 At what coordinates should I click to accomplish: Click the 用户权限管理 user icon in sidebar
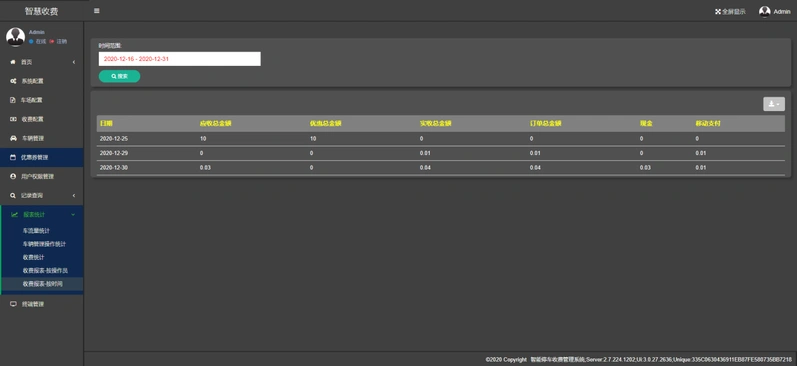[13, 176]
